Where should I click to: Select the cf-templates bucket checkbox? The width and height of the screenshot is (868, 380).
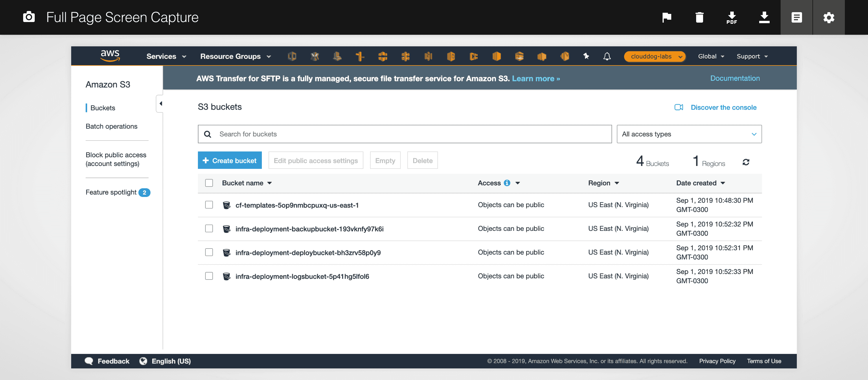pos(209,205)
